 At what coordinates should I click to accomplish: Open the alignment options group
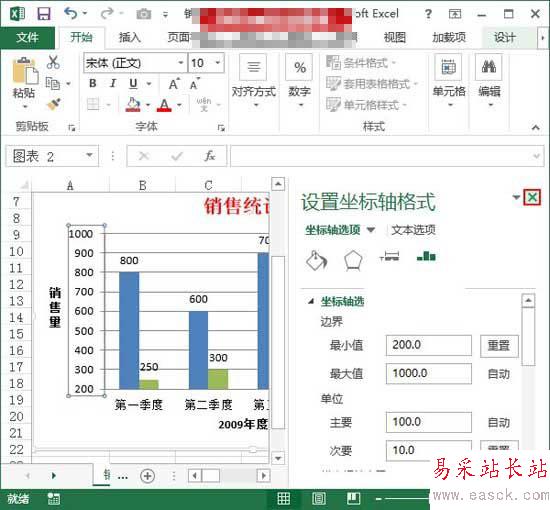pyautogui.click(x=254, y=81)
